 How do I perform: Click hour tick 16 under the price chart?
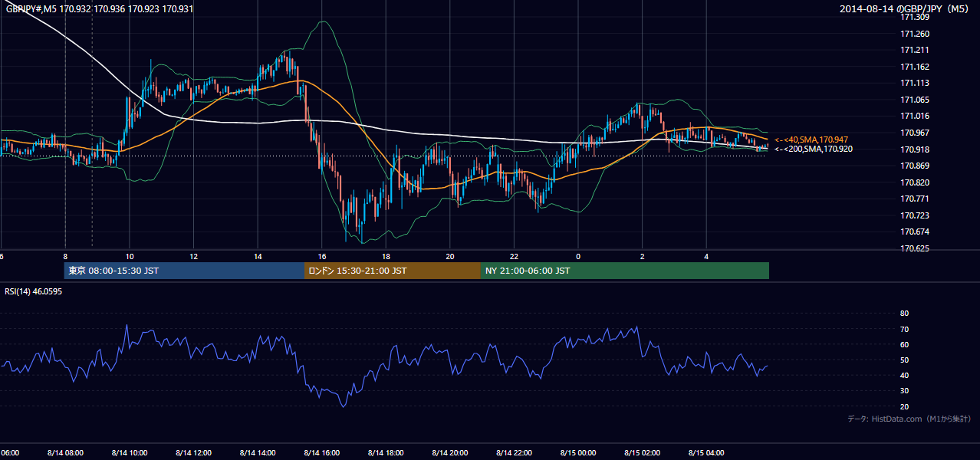pos(322,257)
